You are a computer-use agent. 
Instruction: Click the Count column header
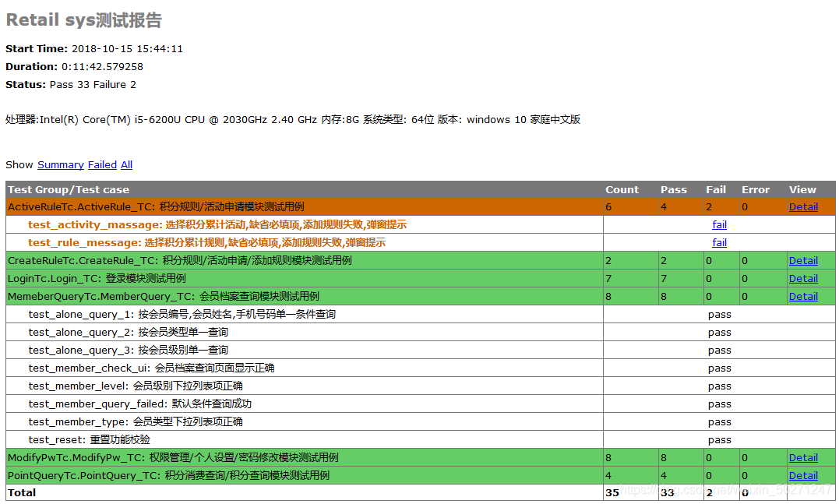point(622,190)
